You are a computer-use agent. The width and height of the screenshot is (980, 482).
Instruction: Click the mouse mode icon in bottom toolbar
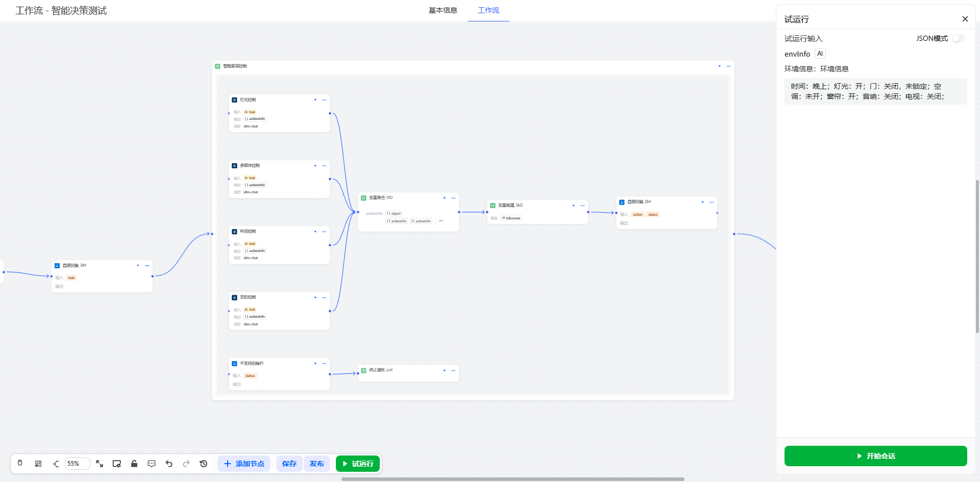click(x=20, y=463)
